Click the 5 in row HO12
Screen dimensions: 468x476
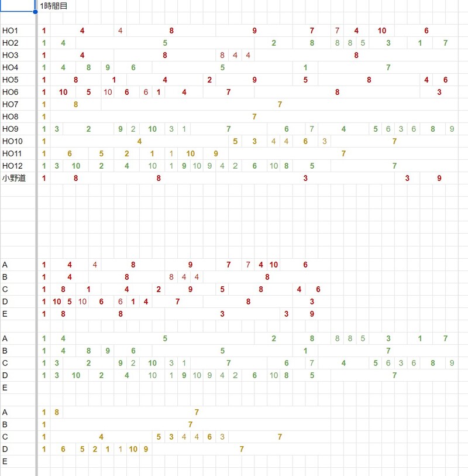(312, 166)
